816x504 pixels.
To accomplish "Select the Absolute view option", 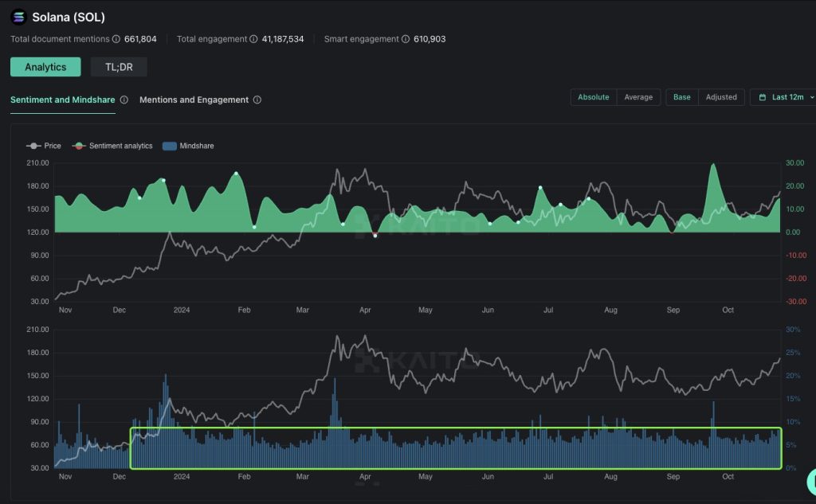I will (x=593, y=97).
